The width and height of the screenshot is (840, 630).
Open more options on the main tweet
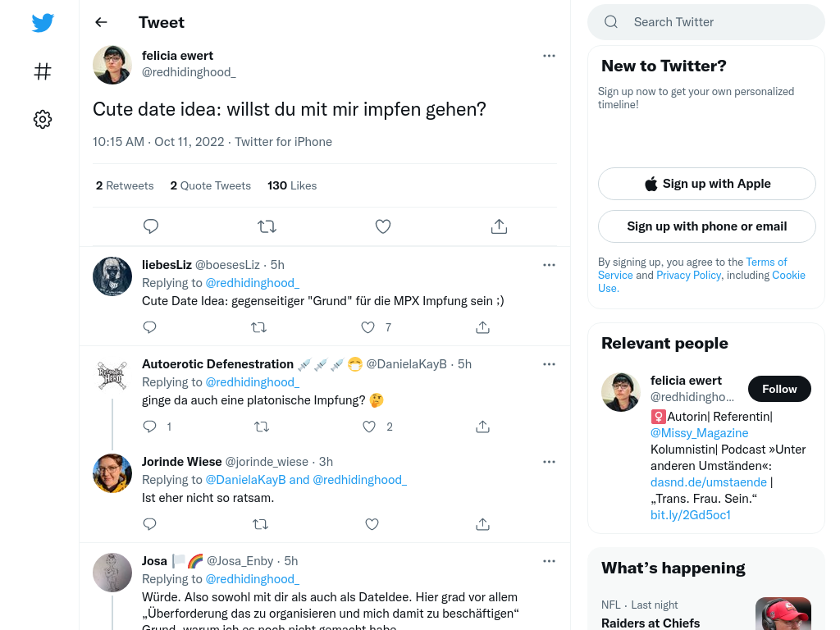coord(549,56)
